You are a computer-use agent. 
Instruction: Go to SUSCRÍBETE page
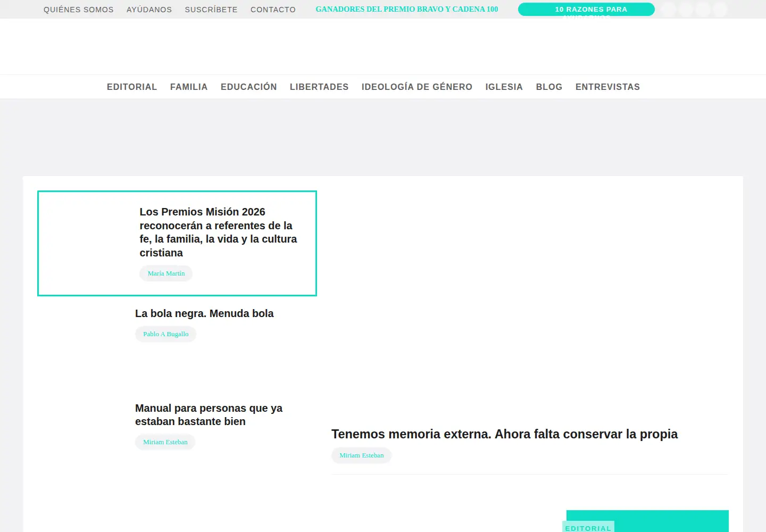click(x=211, y=10)
